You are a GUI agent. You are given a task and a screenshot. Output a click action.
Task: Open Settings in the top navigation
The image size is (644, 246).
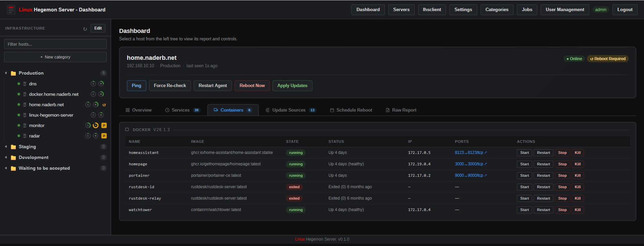(463, 10)
